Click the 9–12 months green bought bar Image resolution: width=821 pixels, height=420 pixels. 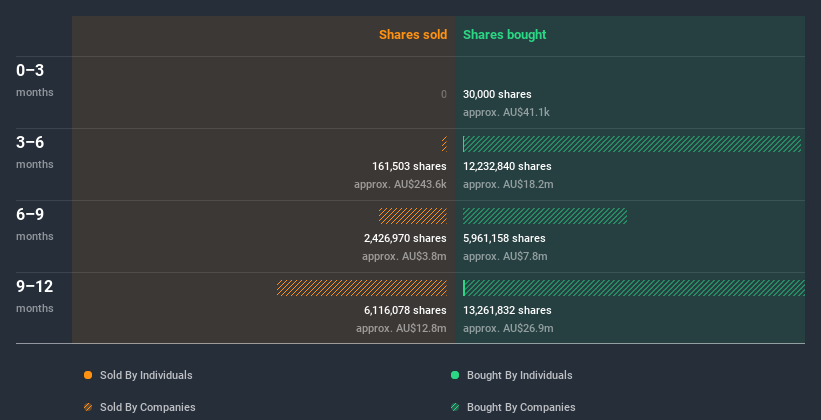pos(634,288)
